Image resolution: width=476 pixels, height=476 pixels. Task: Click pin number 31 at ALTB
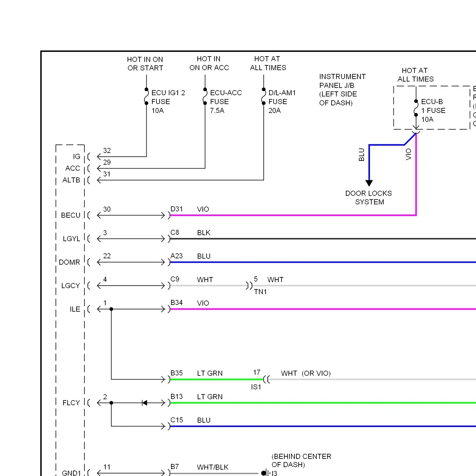tap(107, 174)
